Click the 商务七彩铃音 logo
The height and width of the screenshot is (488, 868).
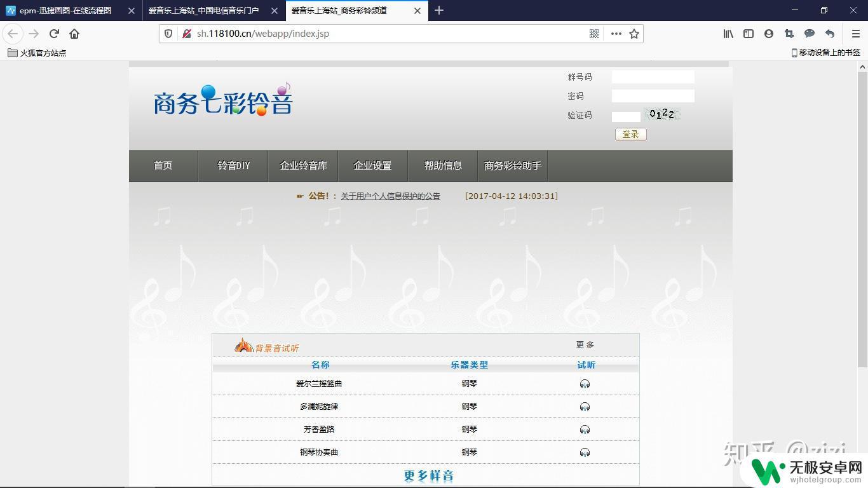coord(223,100)
